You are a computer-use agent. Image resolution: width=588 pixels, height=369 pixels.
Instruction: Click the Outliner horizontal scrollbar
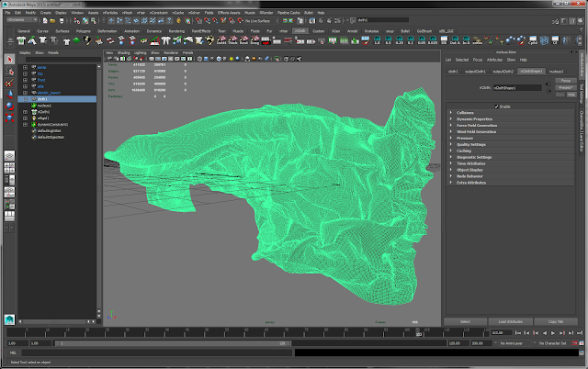coord(55,322)
